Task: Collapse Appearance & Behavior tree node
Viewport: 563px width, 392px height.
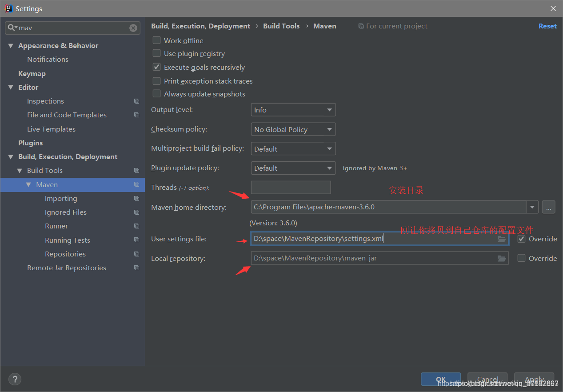Action: 11,46
